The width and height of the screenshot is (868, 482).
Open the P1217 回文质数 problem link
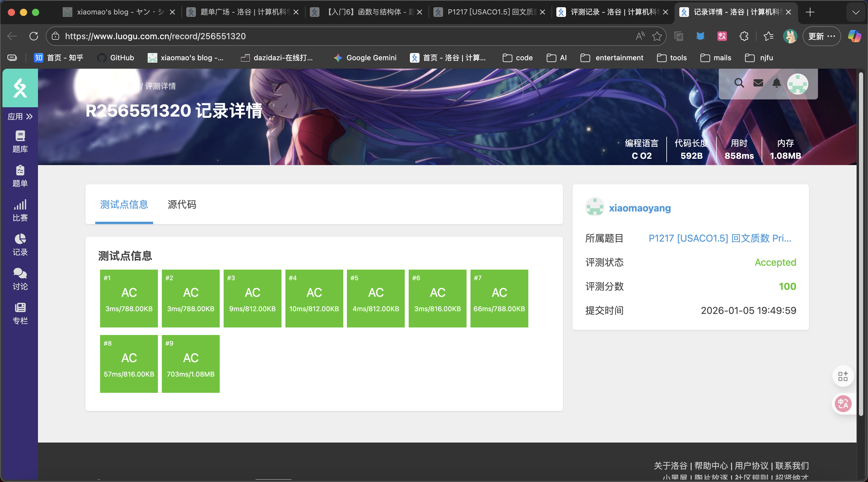(x=720, y=238)
